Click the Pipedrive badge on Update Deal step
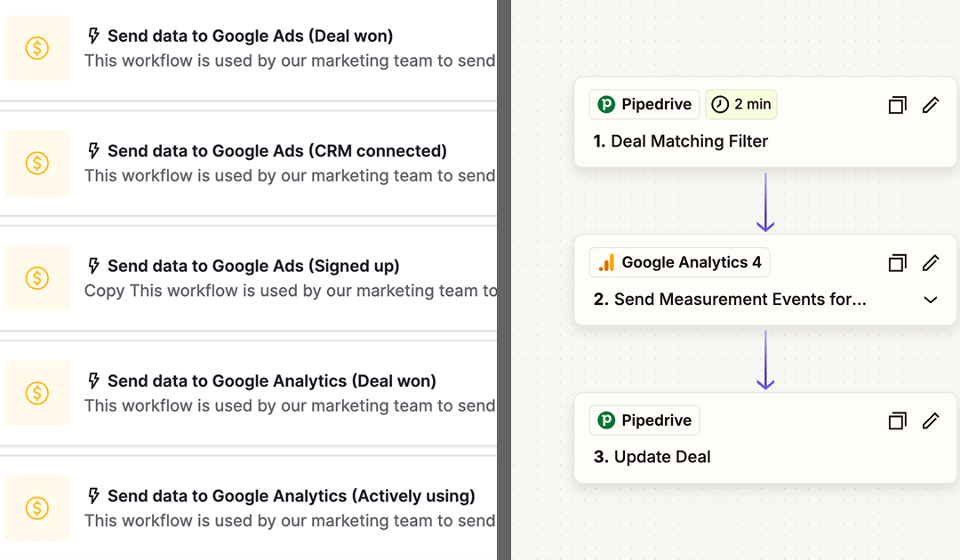The height and width of the screenshot is (560, 960). [644, 420]
